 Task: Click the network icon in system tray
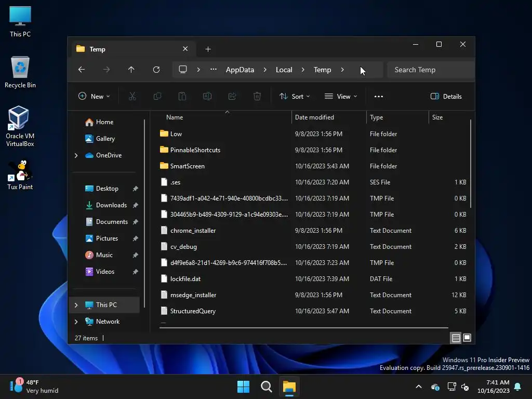point(451,387)
